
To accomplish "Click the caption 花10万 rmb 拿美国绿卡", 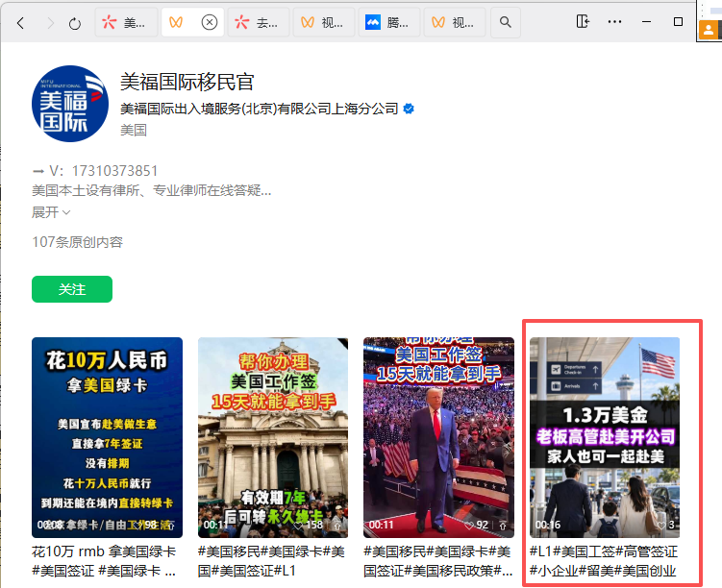I will click(x=104, y=561).
